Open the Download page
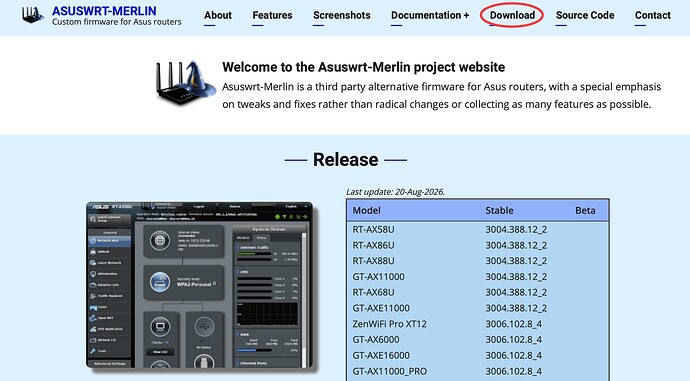 [512, 15]
